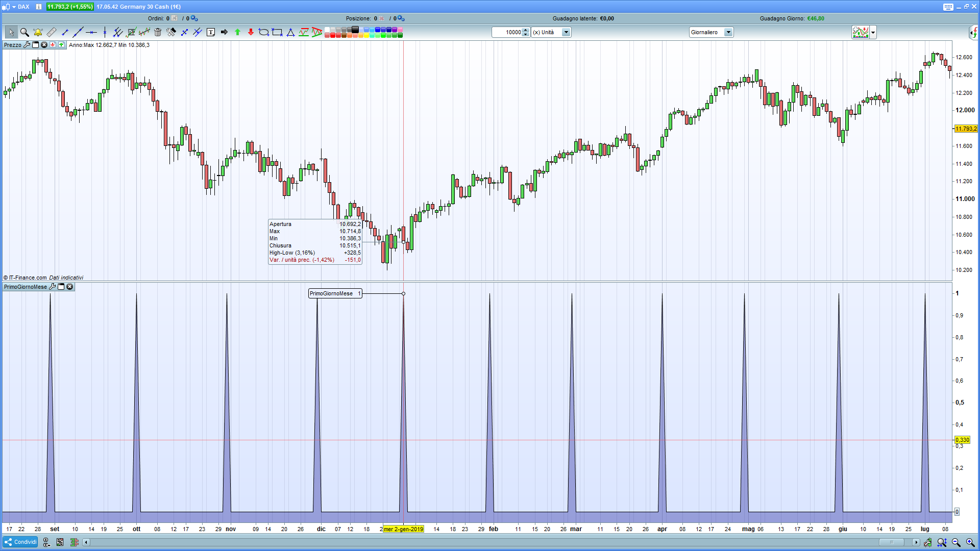
Task: Click the trash can delete icon
Action: click(158, 32)
